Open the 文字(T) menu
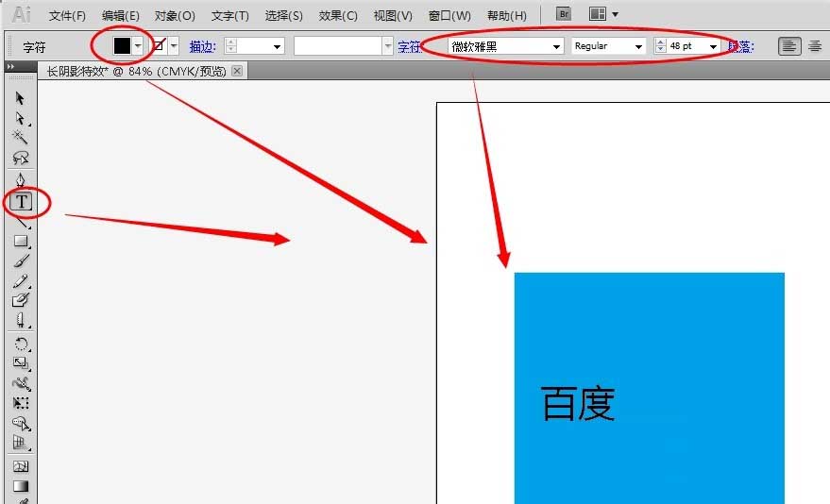 click(229, 16)
